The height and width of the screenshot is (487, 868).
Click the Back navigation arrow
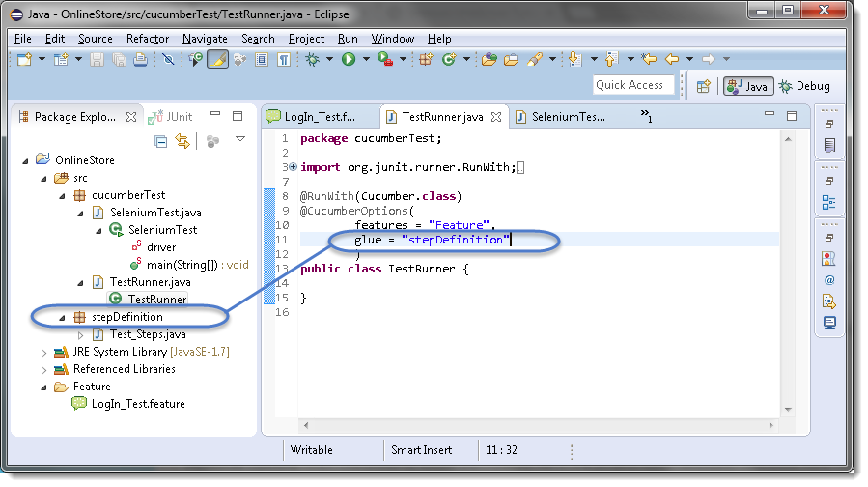click(672, 59)
